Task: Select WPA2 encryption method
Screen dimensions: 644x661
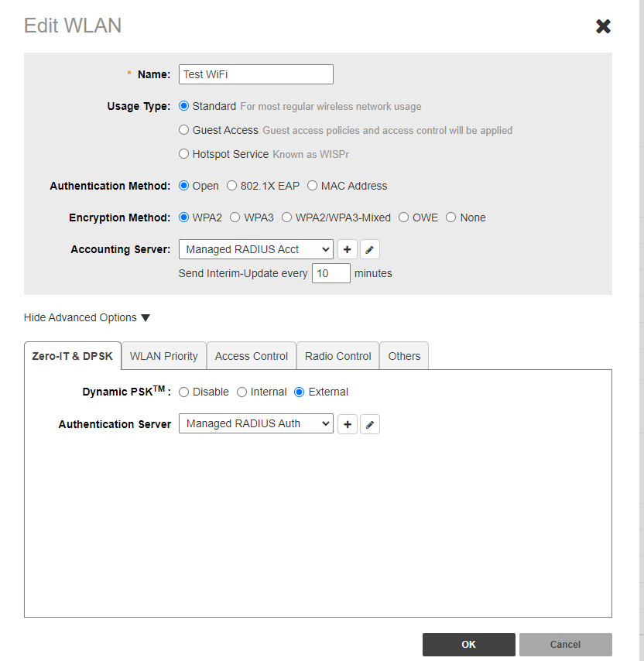Action: click(183, 217)
